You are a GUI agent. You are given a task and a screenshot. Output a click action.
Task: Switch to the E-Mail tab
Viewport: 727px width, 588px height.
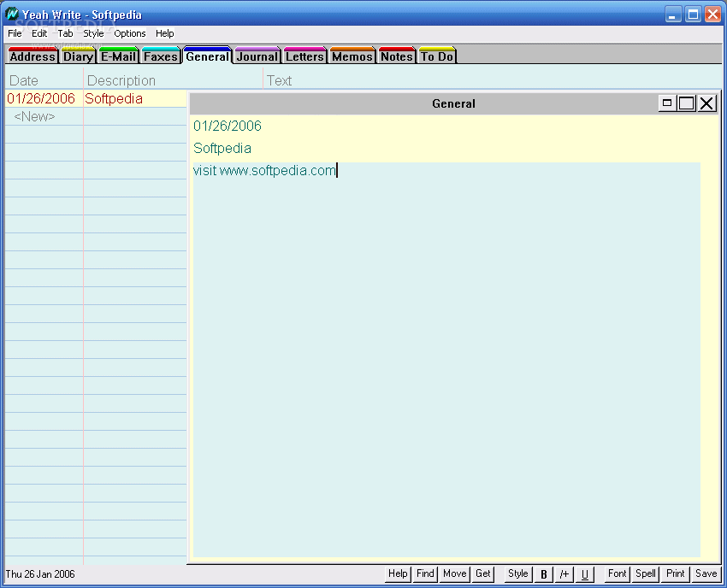point(118,56)
